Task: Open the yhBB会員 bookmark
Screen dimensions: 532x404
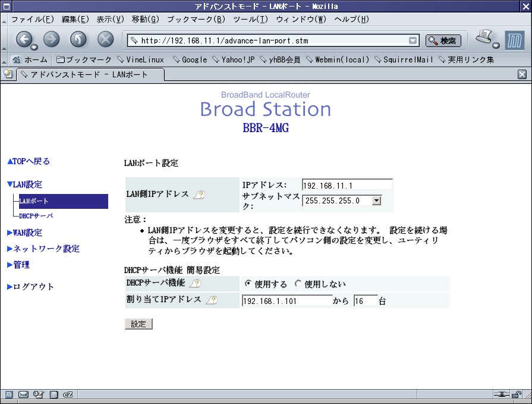Action: (x=280, y=59)
